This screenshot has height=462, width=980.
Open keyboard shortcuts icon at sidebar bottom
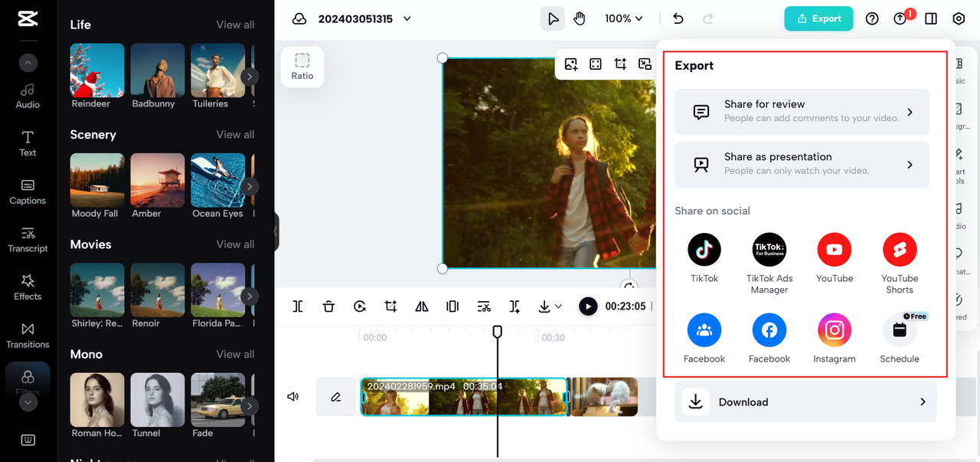tap(28, 440)
